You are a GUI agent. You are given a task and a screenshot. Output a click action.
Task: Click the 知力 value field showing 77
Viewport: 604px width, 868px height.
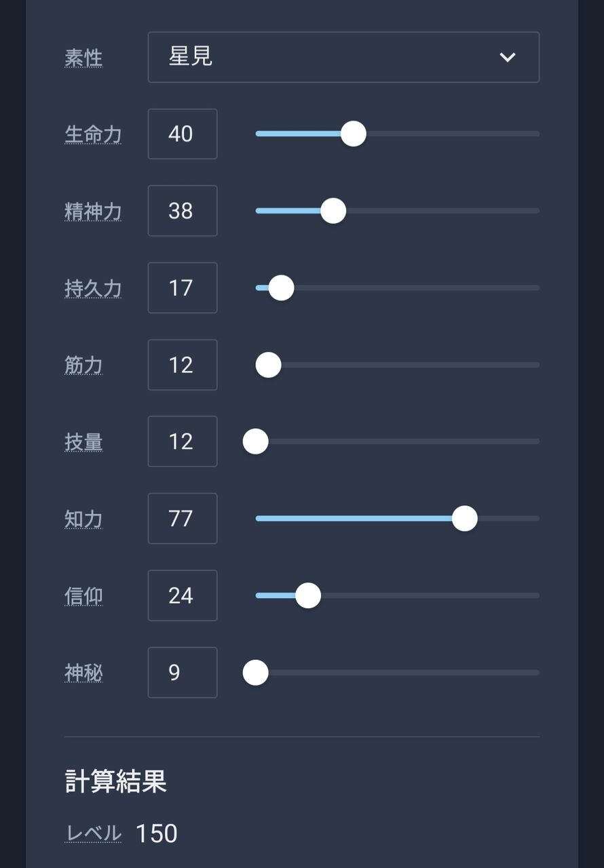point(183,519)
